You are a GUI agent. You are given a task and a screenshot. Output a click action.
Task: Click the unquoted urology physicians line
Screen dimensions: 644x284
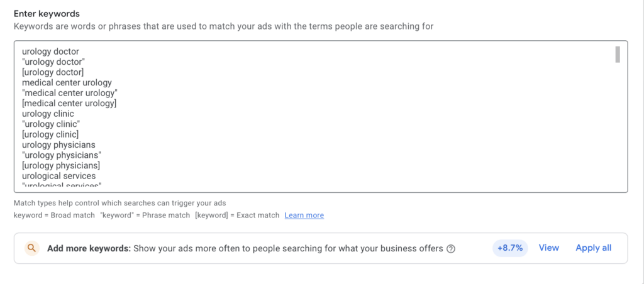pos(58,145)
